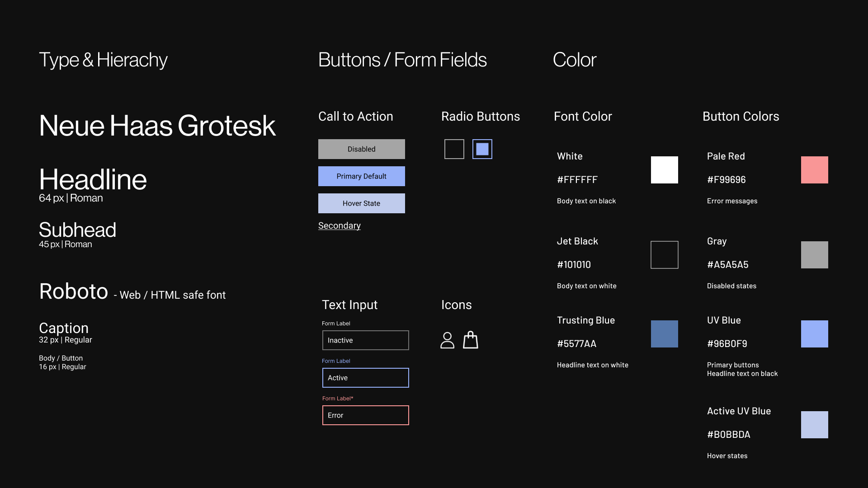Pick the UV Blue color swatch

pyautogui.click(x=814, y=334)
